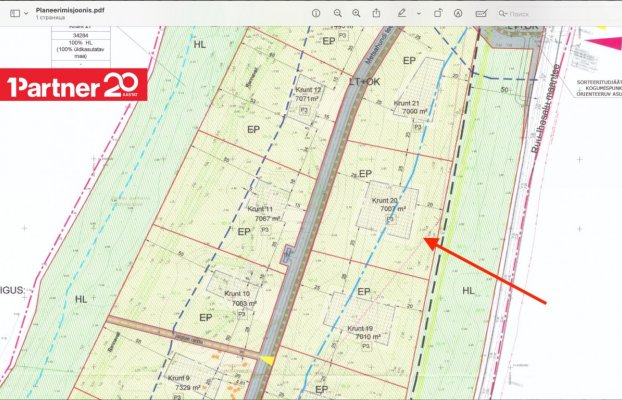Show the Markup toolbar

457,14
